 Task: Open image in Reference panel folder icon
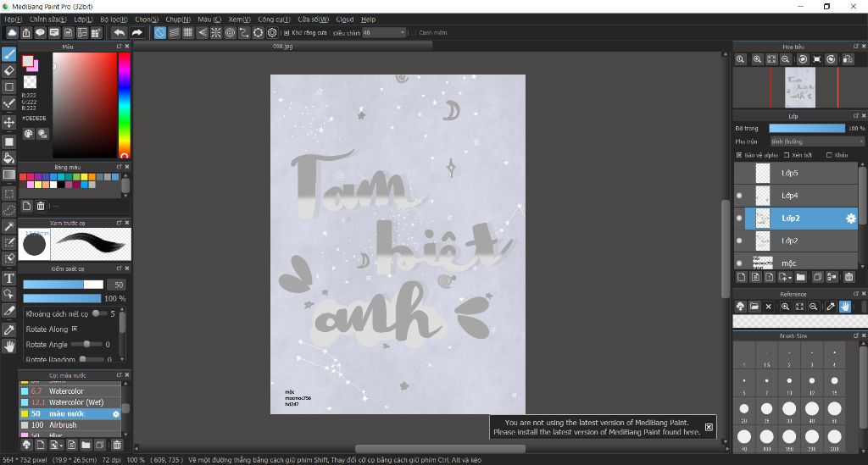[754, 307]
